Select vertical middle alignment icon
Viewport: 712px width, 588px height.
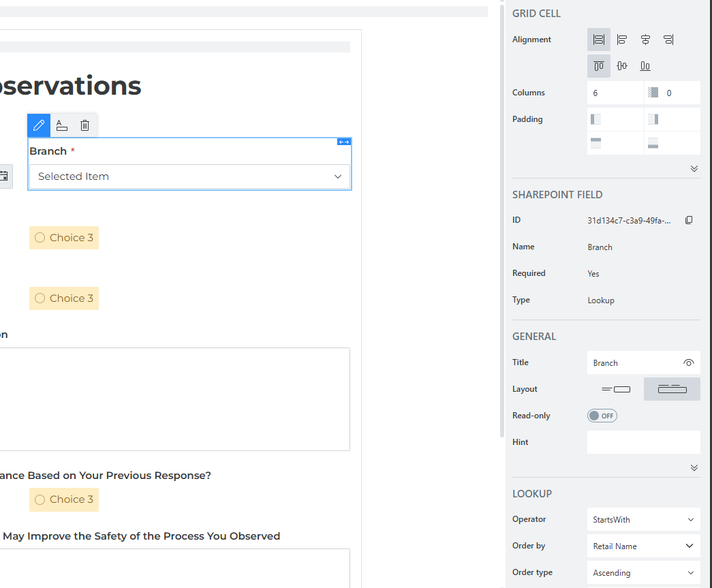(x=622, y=66)
